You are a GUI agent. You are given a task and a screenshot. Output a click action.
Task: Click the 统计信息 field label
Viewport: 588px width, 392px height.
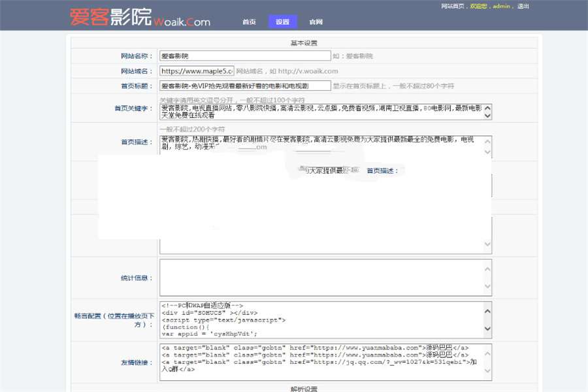pos(137,278)
